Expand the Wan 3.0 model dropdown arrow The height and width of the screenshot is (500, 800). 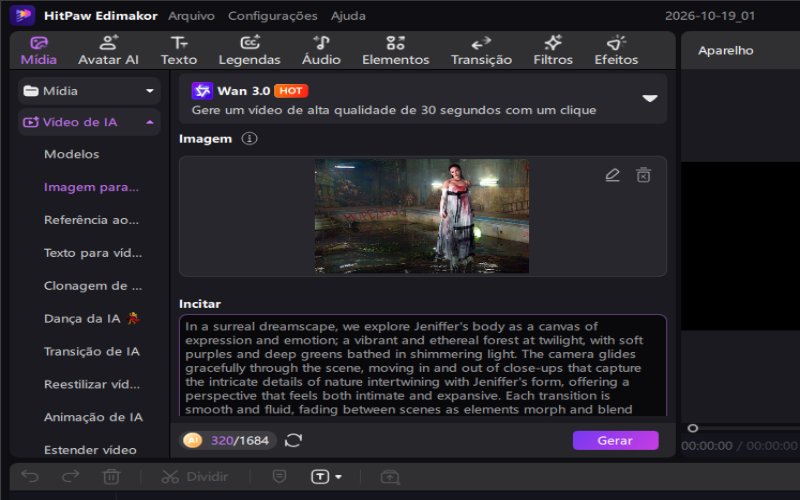pos(649,98)
